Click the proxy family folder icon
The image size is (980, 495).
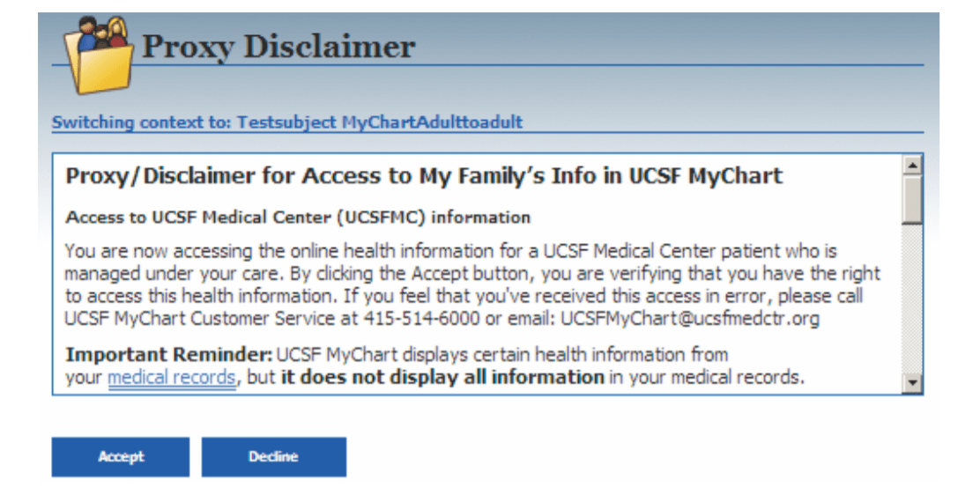pos(100,55)
